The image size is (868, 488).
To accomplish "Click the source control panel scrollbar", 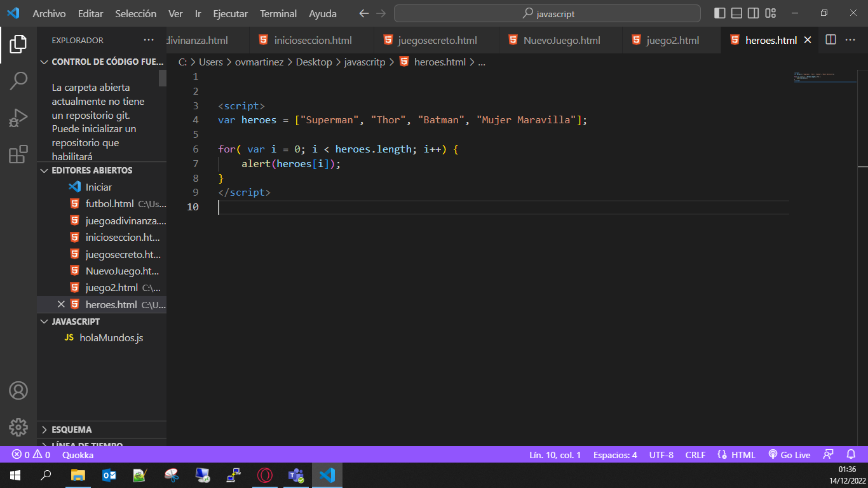I will (163, 78).
